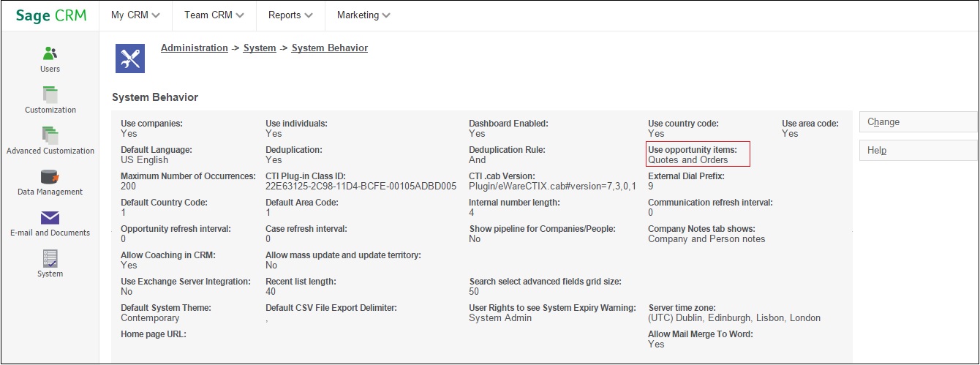Viewport: 980px width, 365px height.
Task: Select the Advanced Customization icon
Action: 50,136
